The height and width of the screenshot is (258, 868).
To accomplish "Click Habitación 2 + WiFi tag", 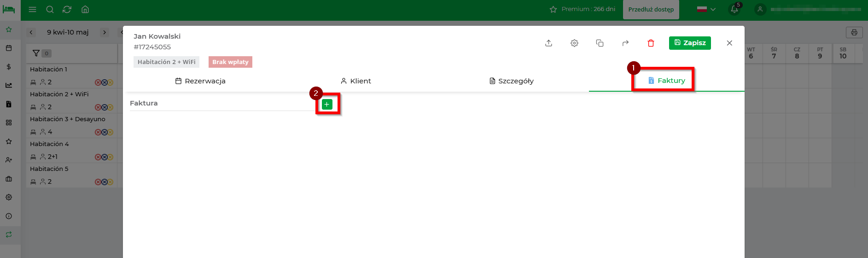I will pos(166,62).
